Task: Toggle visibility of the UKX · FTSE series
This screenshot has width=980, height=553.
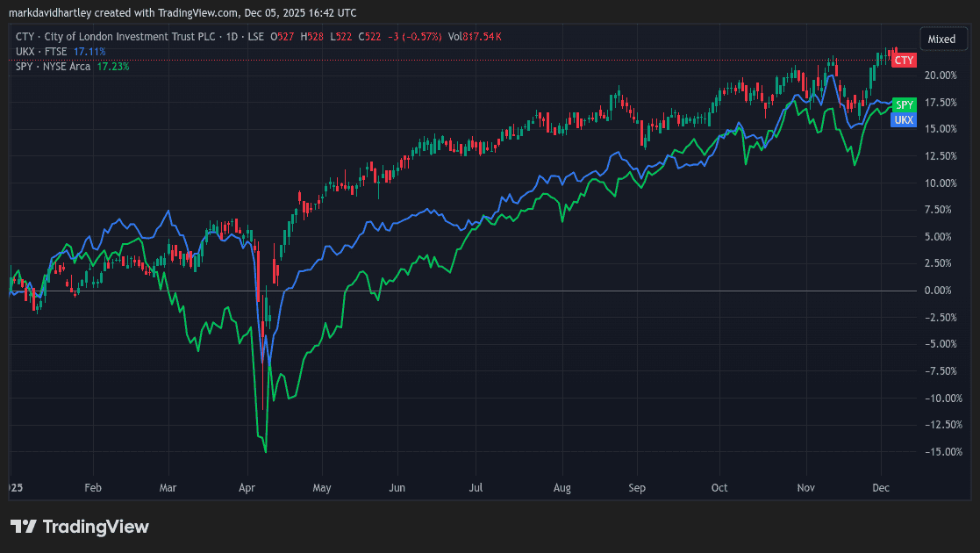Action: coord(42,52)
